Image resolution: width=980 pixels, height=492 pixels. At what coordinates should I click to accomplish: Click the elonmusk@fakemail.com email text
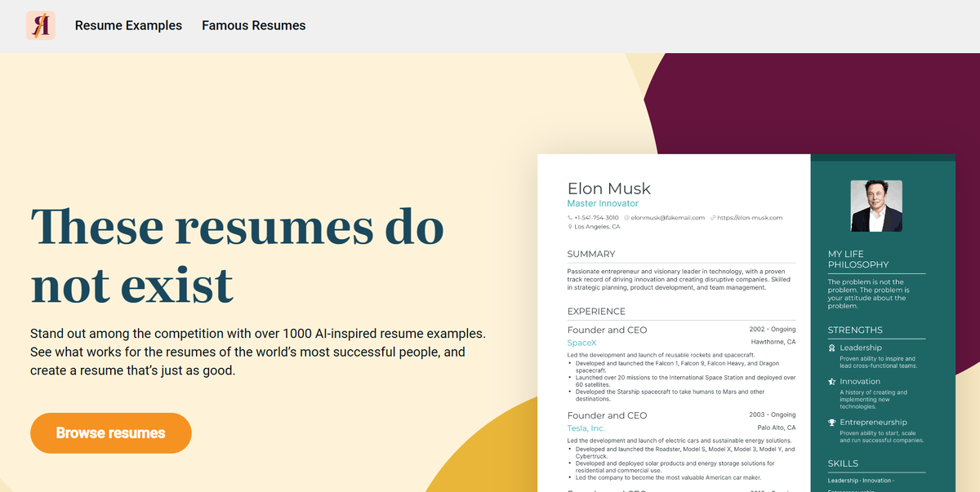point(668,218)
